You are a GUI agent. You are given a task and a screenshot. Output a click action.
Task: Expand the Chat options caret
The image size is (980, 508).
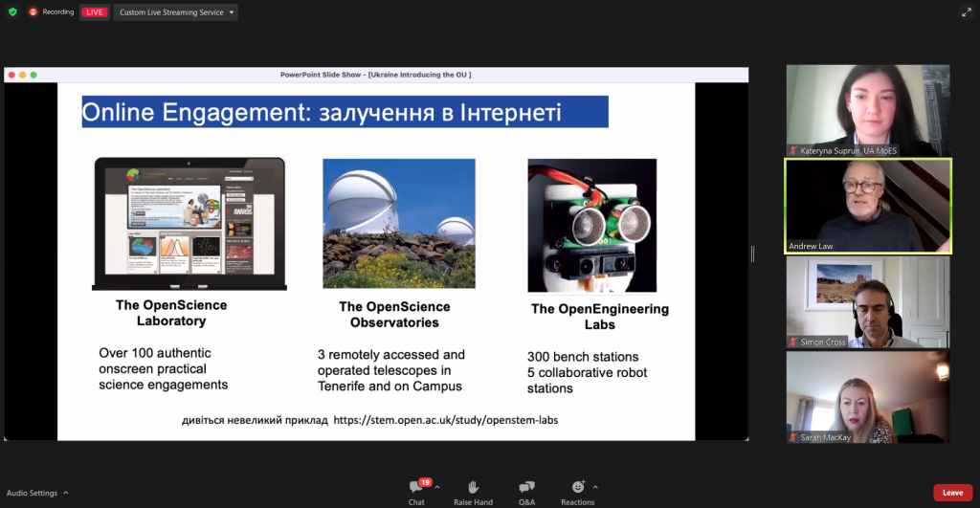[436, 487]
